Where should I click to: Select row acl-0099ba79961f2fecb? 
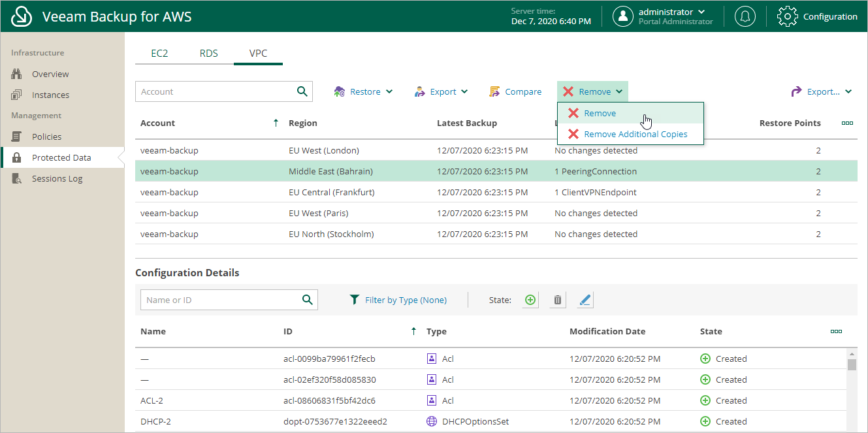tap(491, 359)
